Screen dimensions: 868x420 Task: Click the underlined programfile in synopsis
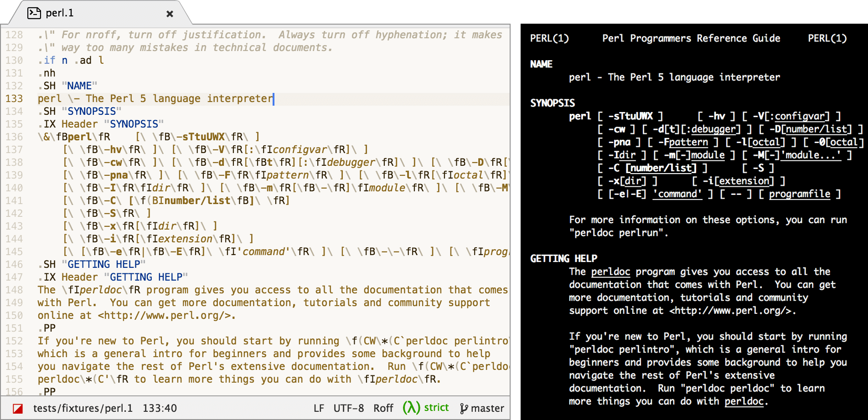click(x=800, y=194)
